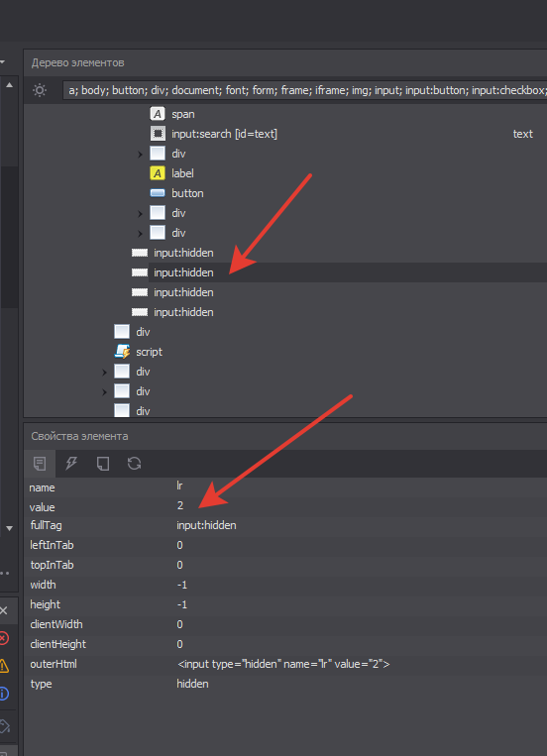Click the tree settings sun icon

click(40, 90)
